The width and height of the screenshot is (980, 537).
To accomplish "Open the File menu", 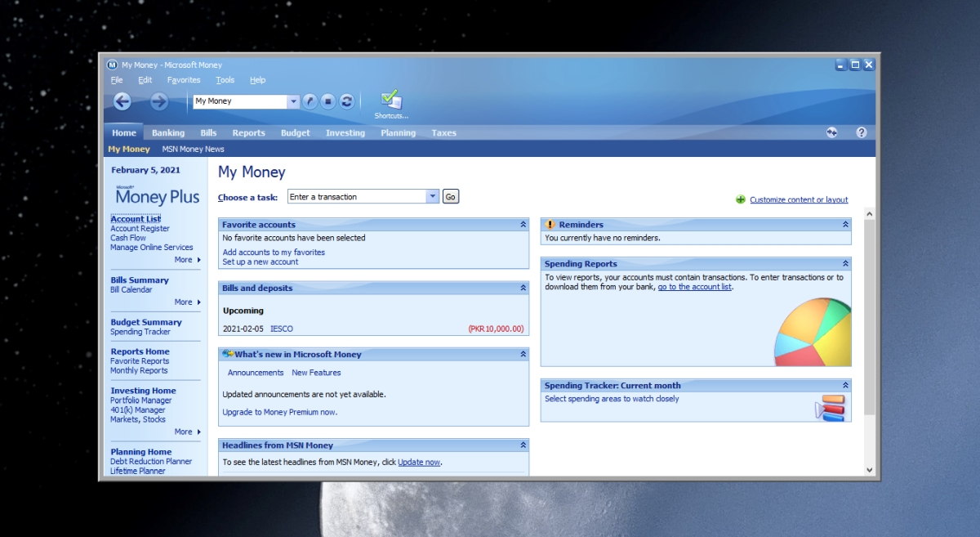I will tap(117, 80).
